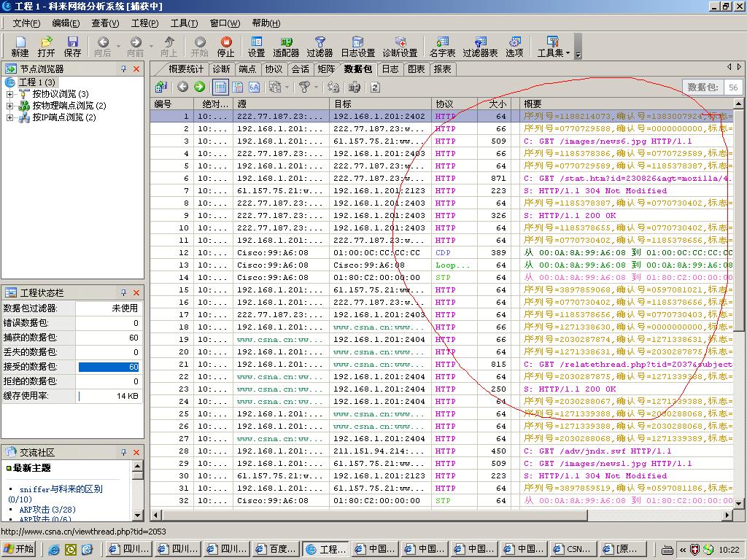The image size is (747, 560).
Task: Click the 停止 (Stop) capture icon
Action: click(x=226, y=47)
